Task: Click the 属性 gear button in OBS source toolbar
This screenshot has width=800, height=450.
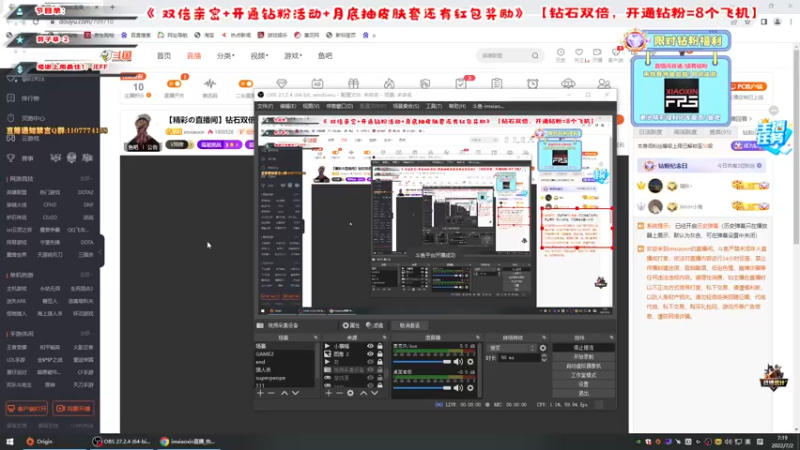Action: tap(351, 326)
